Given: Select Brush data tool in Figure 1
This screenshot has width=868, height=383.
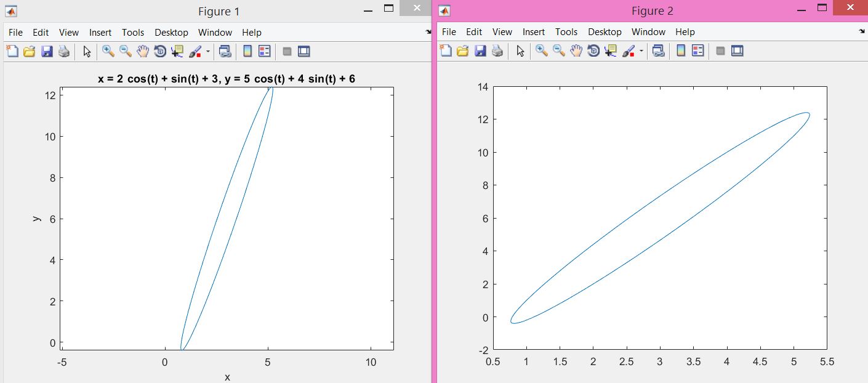Looking at the screenshot, I should (x=195, y=52).
